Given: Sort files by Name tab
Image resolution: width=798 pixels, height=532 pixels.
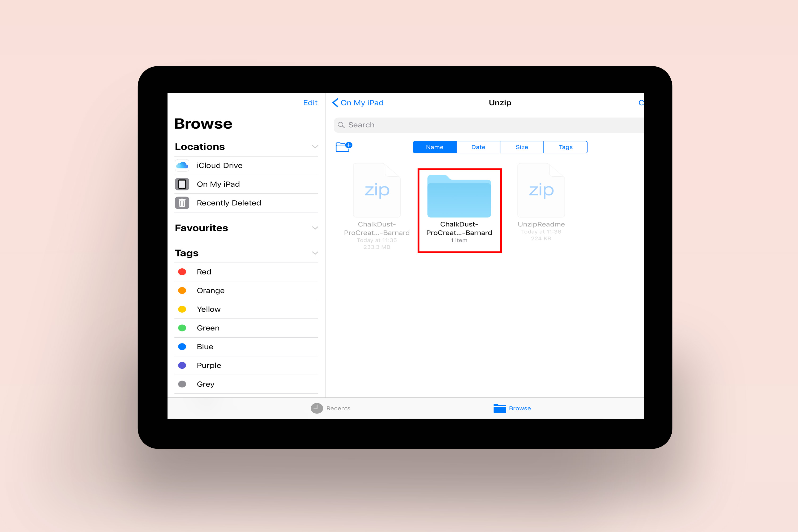Looking at the screenshot, I should [x=434, y=147].
